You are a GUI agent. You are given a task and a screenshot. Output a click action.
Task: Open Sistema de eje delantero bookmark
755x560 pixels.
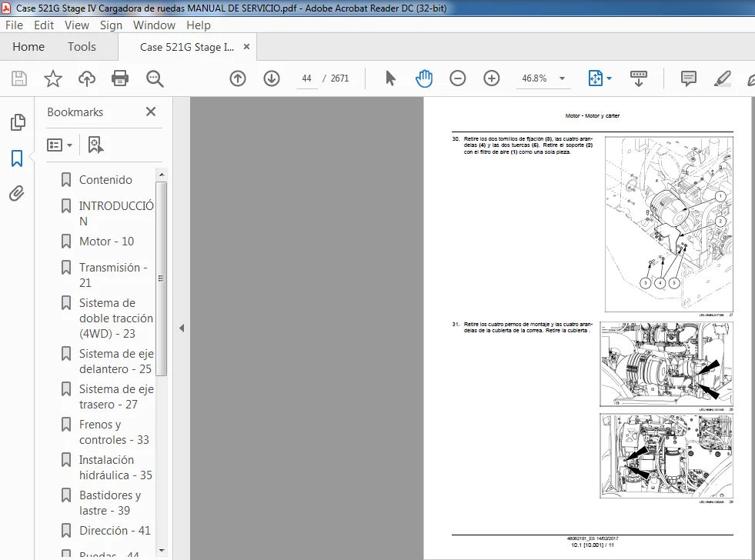pyautogui.click(x=116, y=362)
